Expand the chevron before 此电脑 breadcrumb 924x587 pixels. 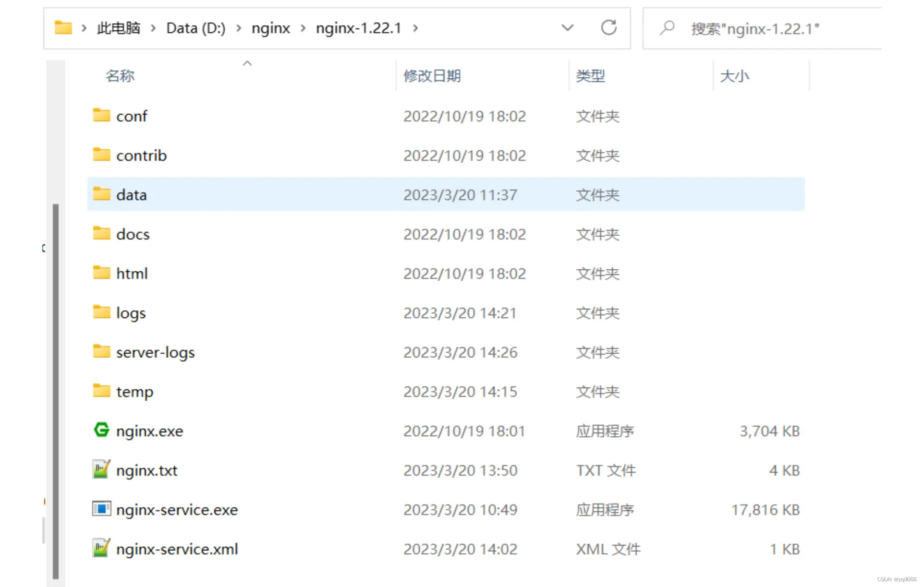84,28
